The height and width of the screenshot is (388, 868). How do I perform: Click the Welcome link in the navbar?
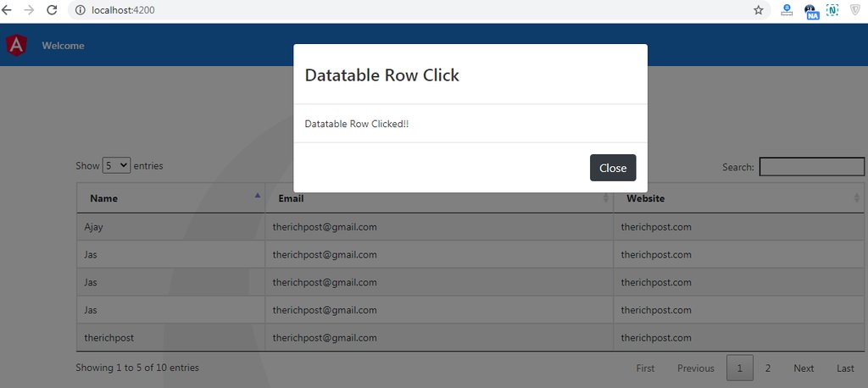tap(63, 46)
